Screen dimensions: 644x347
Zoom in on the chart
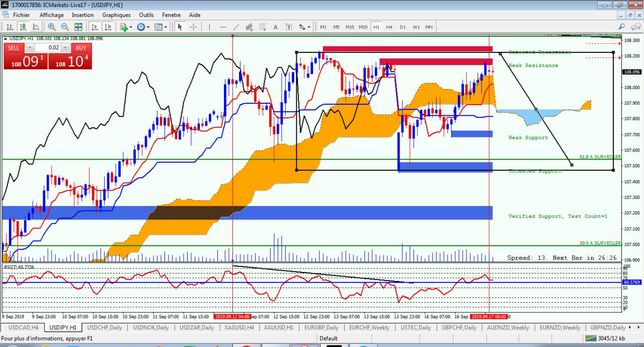pos(52,27)
